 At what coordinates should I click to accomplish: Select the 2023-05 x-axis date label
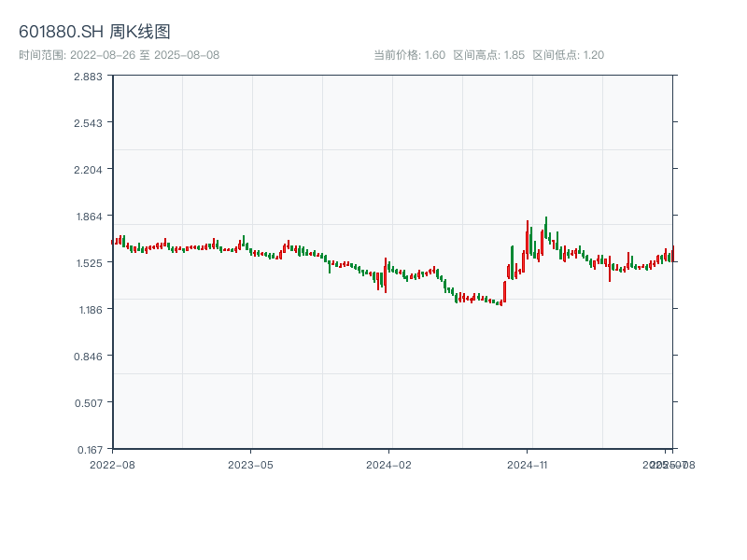point(251,464)
